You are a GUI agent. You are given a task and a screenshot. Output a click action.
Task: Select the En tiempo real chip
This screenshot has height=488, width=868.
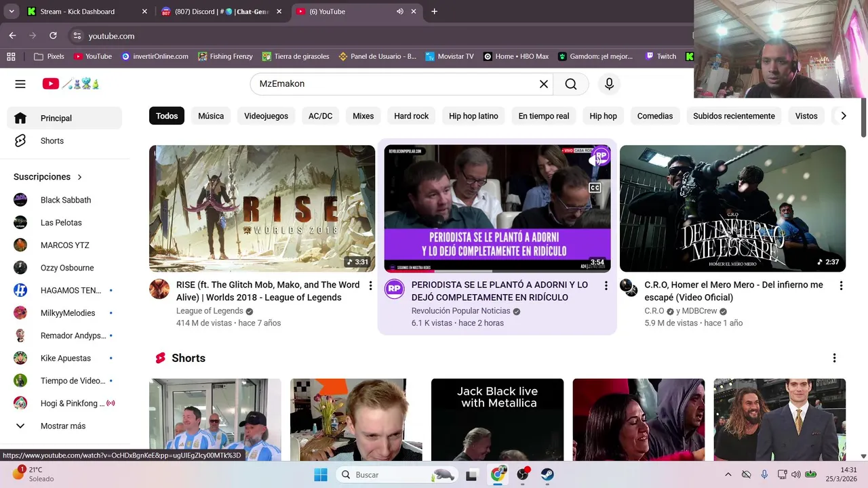point(544,116)
